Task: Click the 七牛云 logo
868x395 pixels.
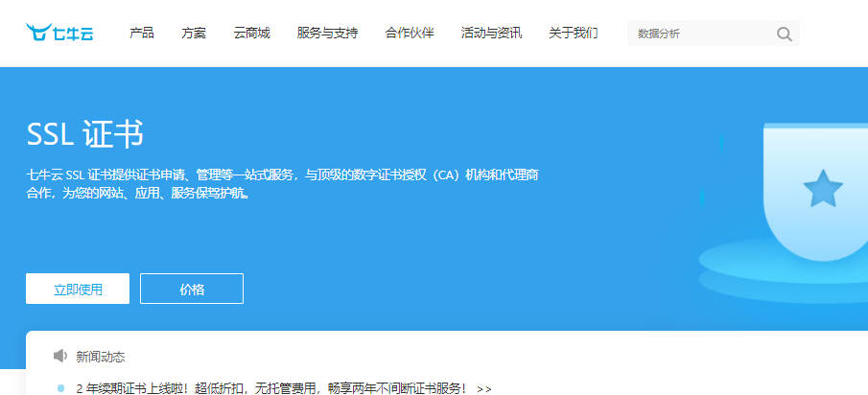Action: tap(59, 33)
